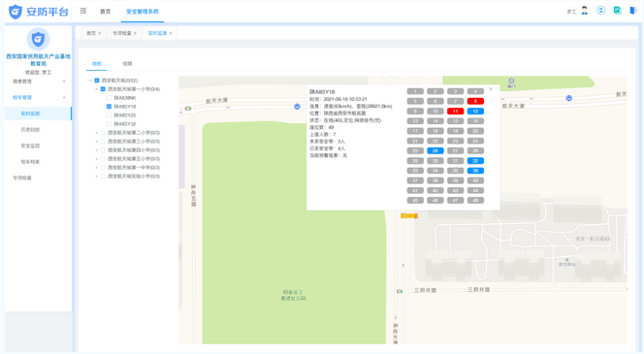Viewport: 644px width, 354px height.
Task: Check the 西安航天城第一中学 checkbox
Action: [103, 168]
